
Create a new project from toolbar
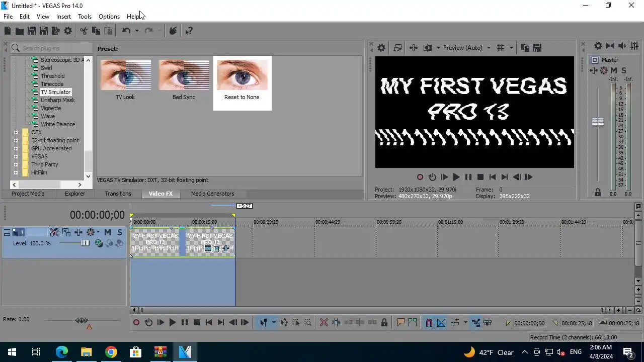pyautogui.click(x=8, y=31)
